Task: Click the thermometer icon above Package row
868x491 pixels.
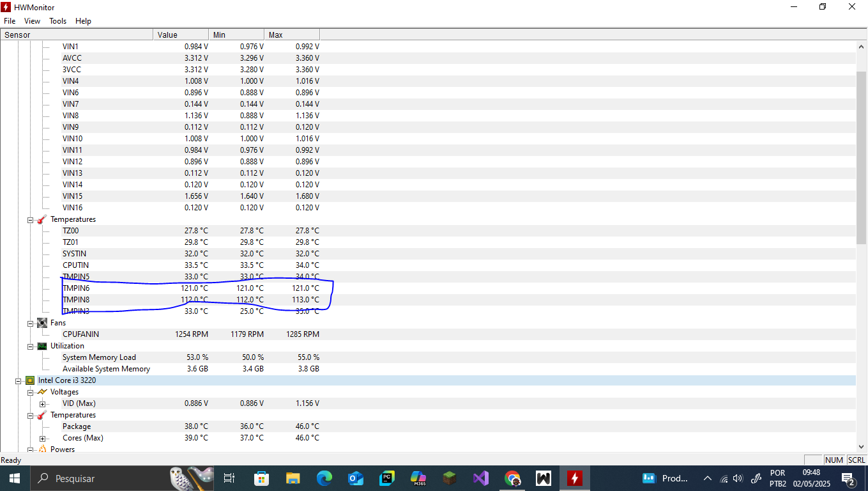Action: click(x=42, y=415)
